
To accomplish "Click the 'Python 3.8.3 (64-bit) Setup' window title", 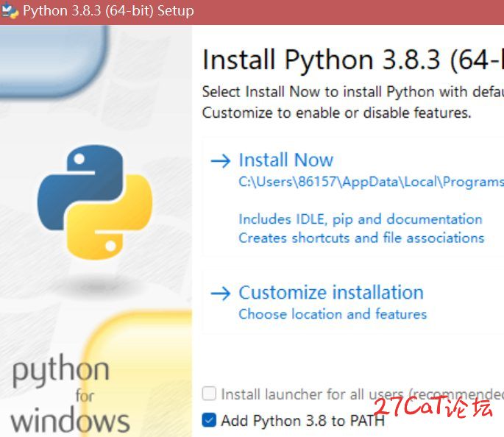I will (x=108, y=11).
